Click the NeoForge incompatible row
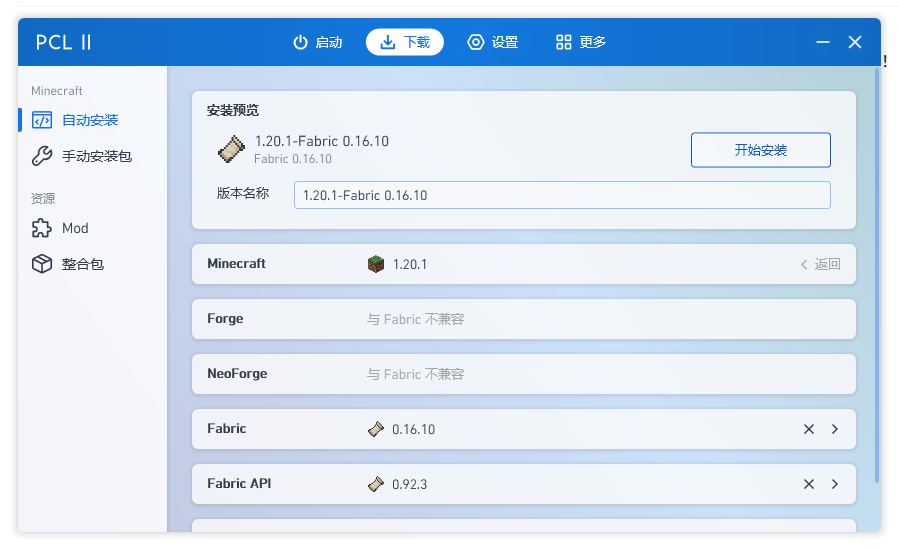 tap(523, 374)
